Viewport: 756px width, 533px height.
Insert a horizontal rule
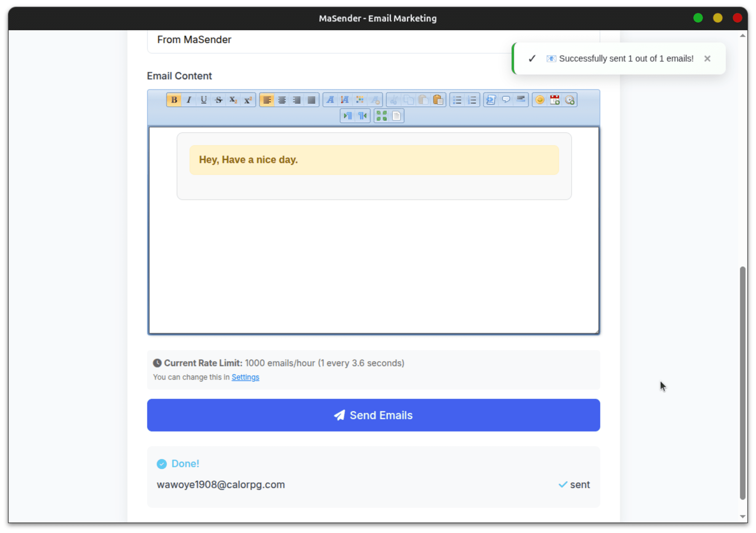pyautogui.click(x=521, y=100)
